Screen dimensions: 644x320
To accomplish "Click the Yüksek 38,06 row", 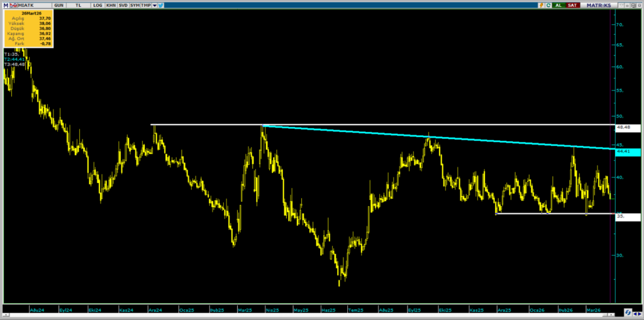I will pos(28,23).
